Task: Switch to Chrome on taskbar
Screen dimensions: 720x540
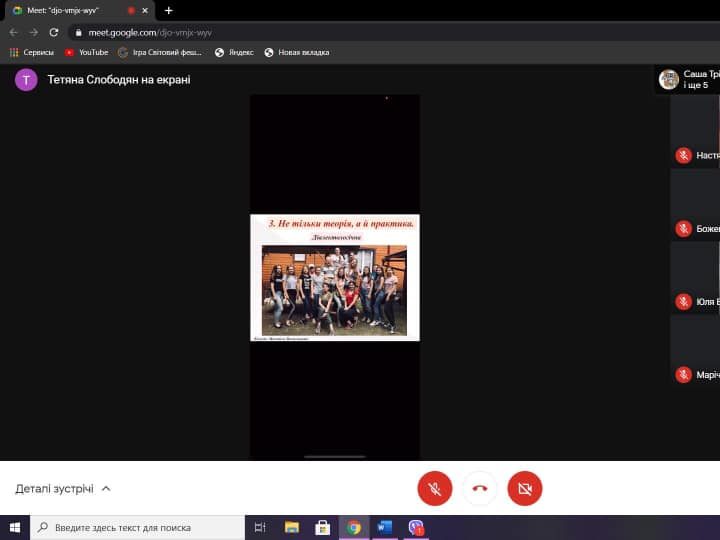Action: tap(354, 528)
